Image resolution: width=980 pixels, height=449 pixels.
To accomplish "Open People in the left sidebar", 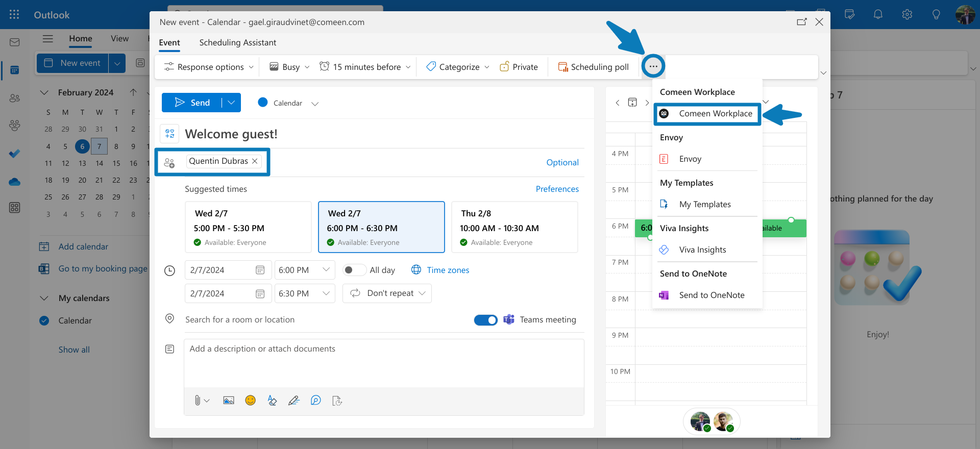I will [14, 98].
